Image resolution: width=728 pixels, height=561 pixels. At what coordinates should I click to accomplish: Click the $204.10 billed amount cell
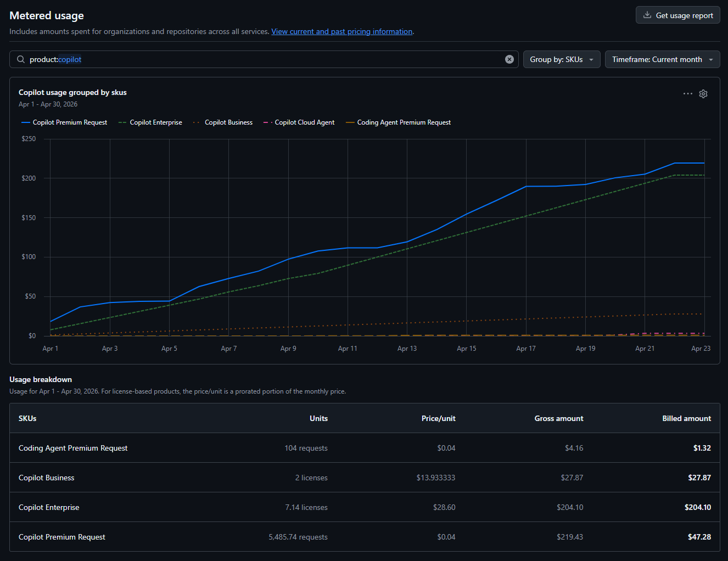(x=698, y=507)
